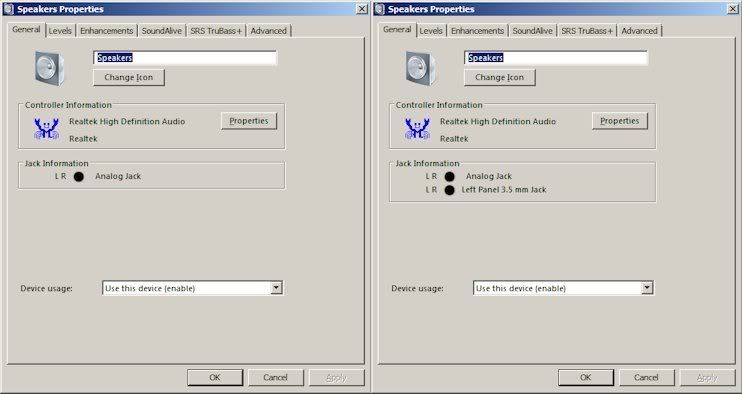The height and width of the screenshot is (394, 742).
Task: Select the General tab in the left window
Action: (26, 29)
